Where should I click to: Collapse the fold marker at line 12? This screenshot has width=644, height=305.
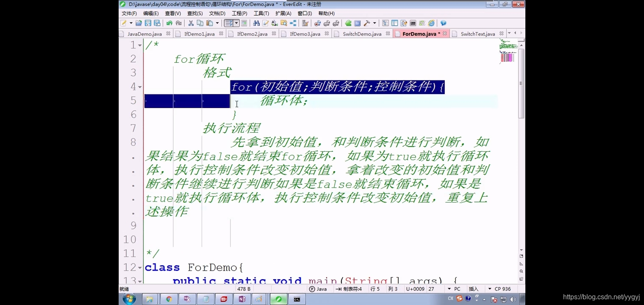(x=140, y=268)
